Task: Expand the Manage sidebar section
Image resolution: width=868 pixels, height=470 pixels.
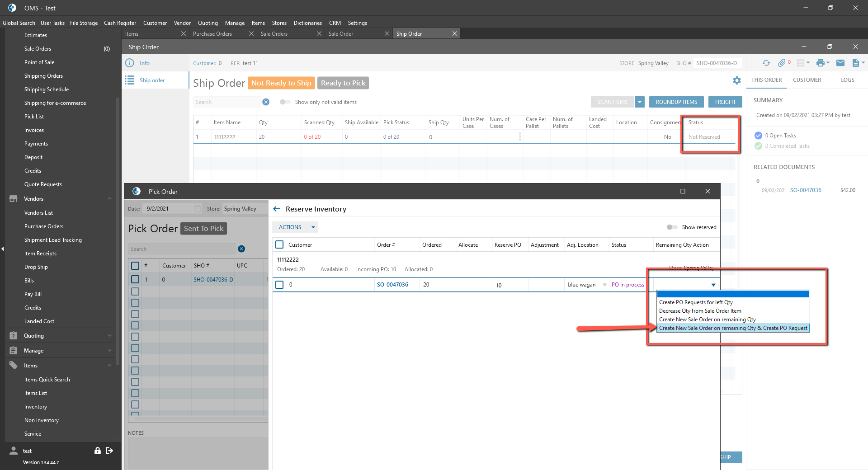Action: pyautogui.click(x=109, y=351)
